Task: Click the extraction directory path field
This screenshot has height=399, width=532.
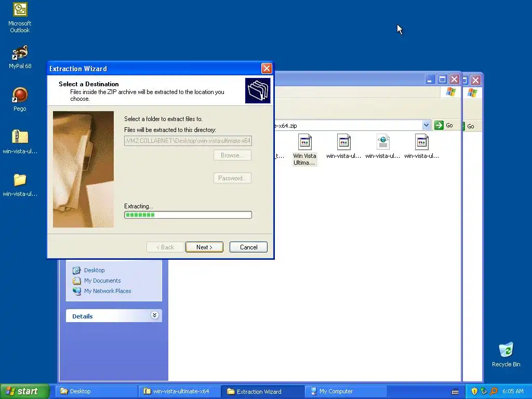Action: 188,140
